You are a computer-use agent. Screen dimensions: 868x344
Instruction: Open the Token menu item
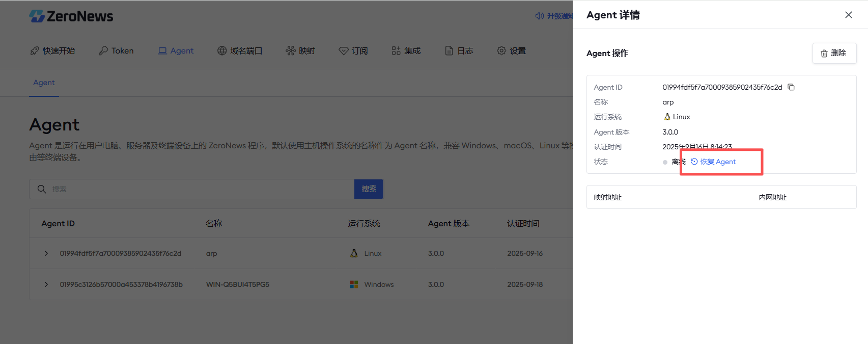(116, 51)
